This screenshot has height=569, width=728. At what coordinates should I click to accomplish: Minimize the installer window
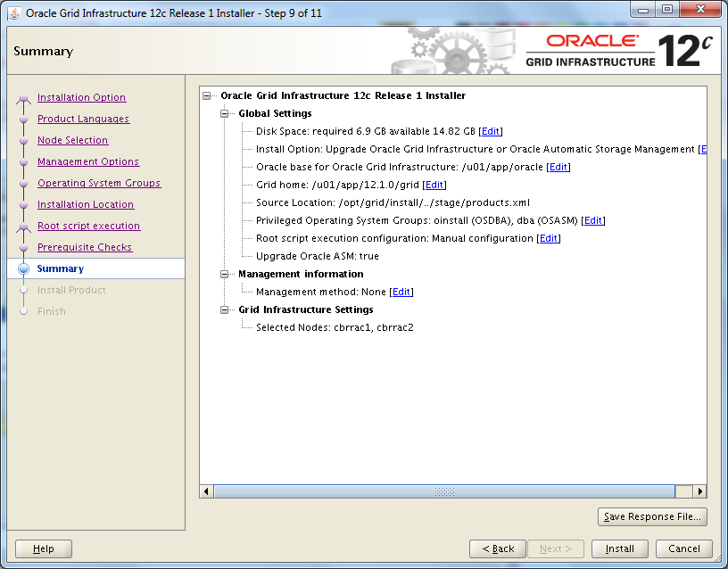pyautogui.click(x=643, y=10)
